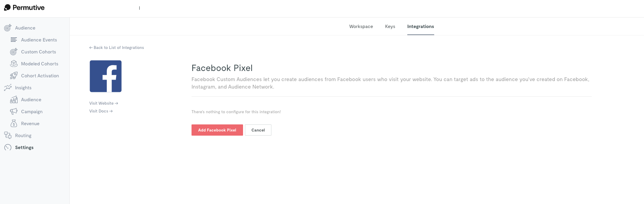Screen dimensions: 644x204
Task: Follow the Visit Website link
Action: 103,103
